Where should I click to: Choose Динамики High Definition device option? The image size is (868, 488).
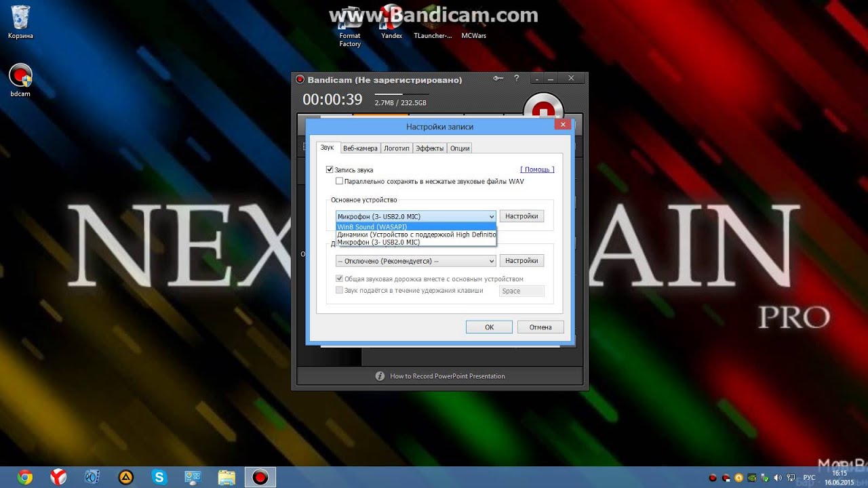pos(416,235)
